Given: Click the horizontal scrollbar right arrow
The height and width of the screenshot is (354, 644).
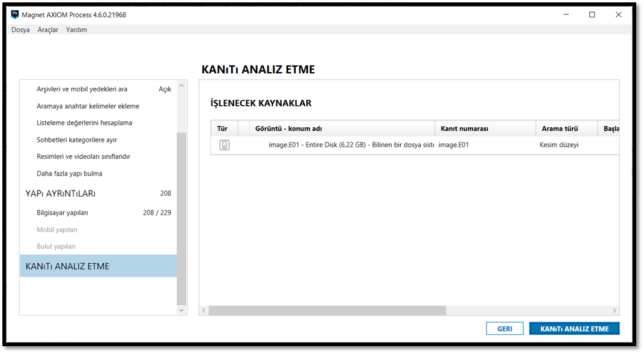Looking at the screenshot, I should (x=615, y=310).
